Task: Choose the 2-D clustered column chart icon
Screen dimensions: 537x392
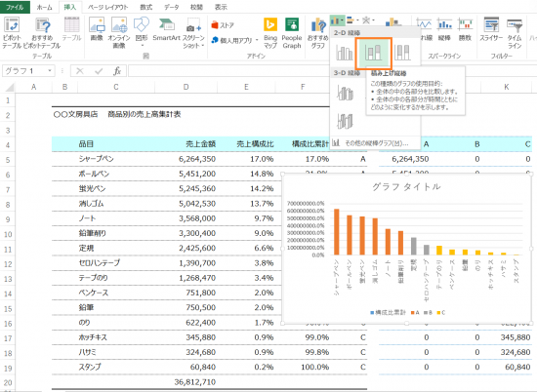Action: tap(345, 53)
